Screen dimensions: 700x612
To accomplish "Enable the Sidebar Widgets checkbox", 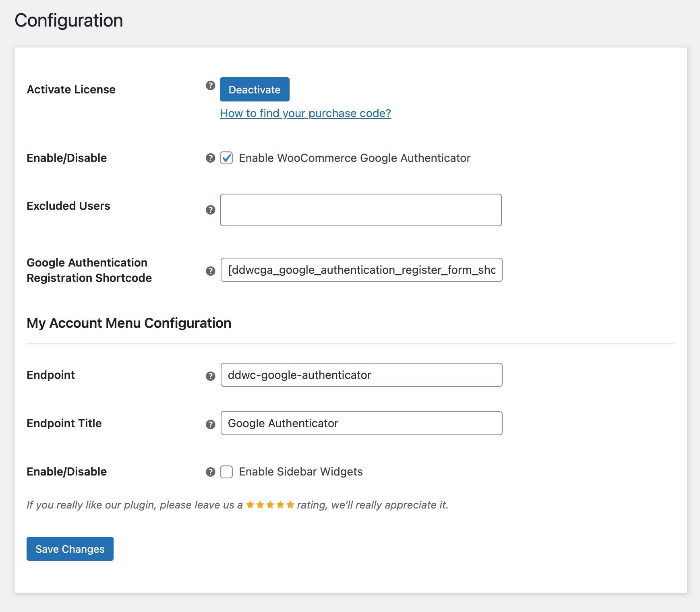I will [x=226, y=472].
